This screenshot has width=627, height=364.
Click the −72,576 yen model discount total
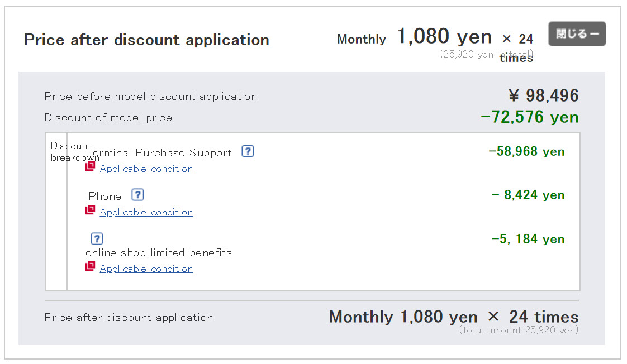pos(529,117)
